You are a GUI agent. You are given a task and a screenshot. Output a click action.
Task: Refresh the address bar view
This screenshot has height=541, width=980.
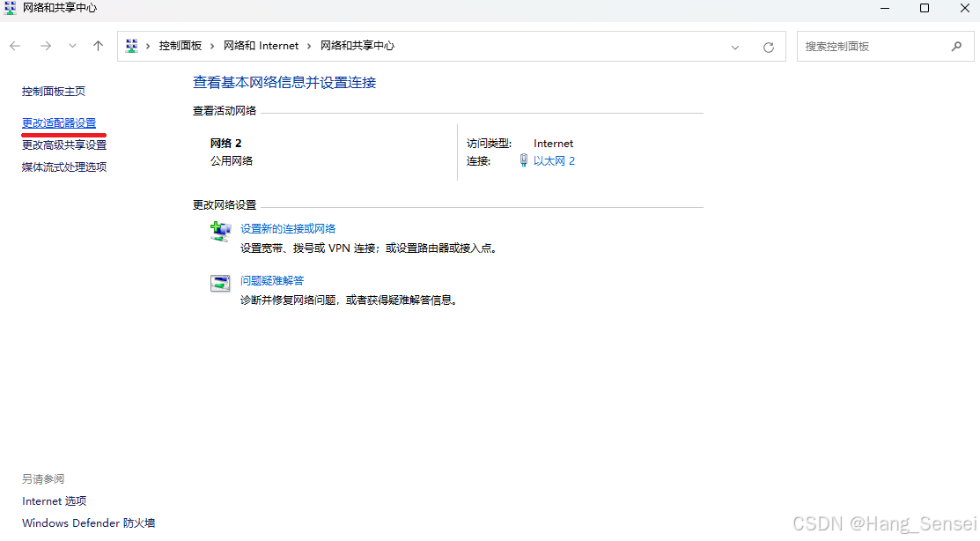[769, 47]
